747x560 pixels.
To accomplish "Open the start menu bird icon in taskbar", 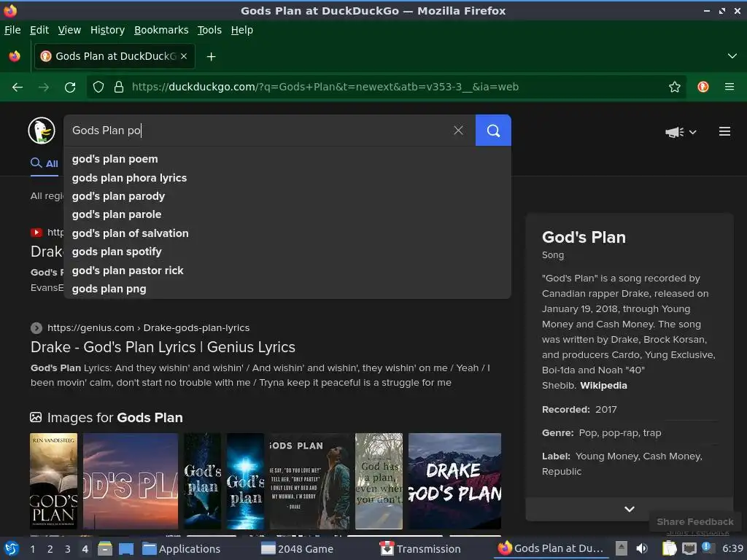I will tap(12, 548).
